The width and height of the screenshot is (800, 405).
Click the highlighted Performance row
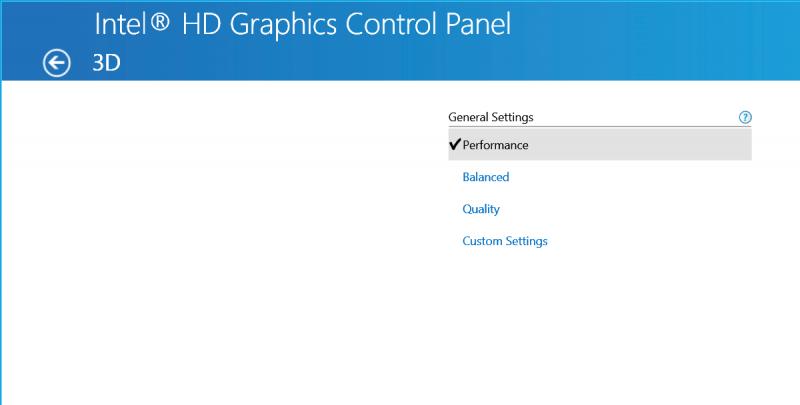coord(599,144)
